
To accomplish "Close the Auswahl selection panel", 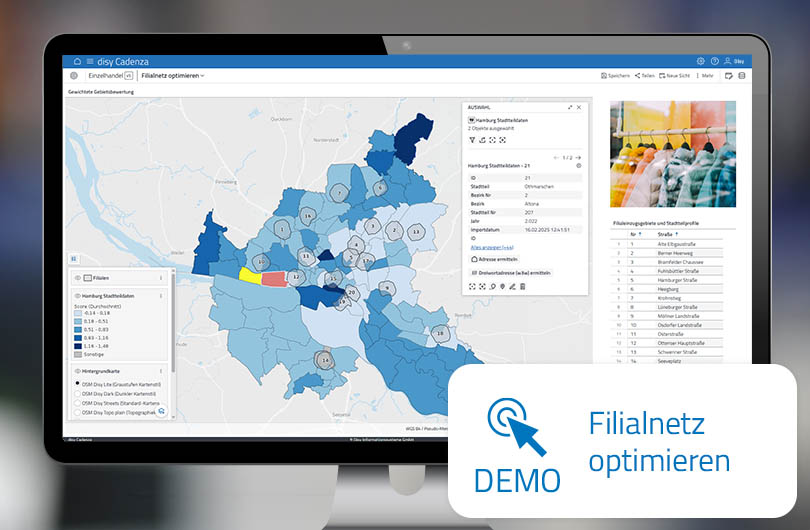I will 579,107.
